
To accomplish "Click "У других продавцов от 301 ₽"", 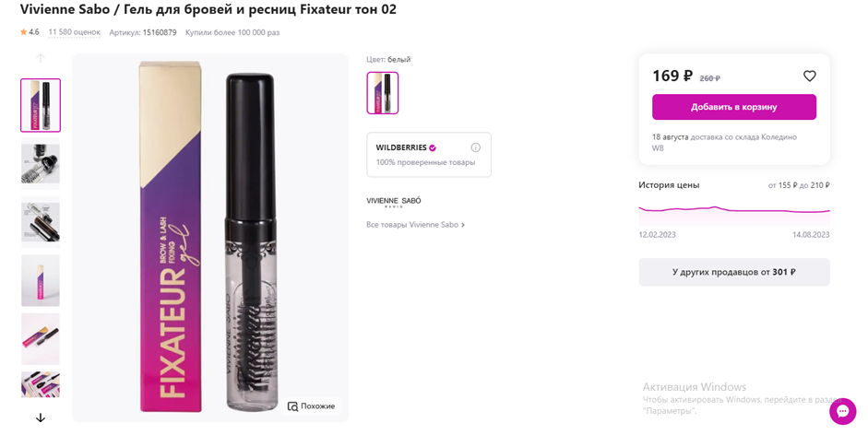I will point(733,272).
